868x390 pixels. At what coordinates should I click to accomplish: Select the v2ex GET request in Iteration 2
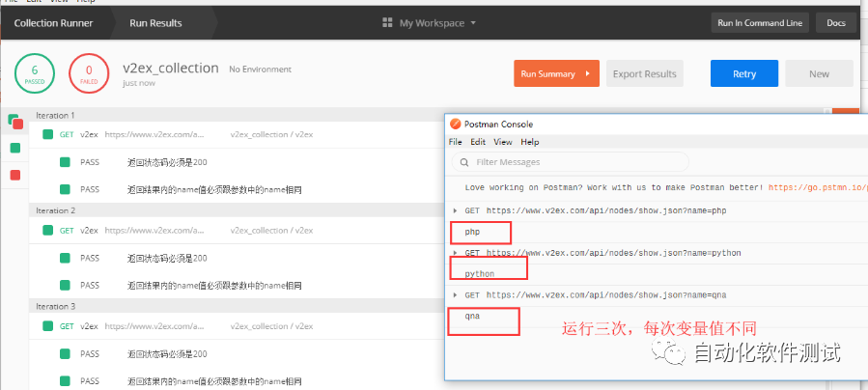click(x=236, y=230)
